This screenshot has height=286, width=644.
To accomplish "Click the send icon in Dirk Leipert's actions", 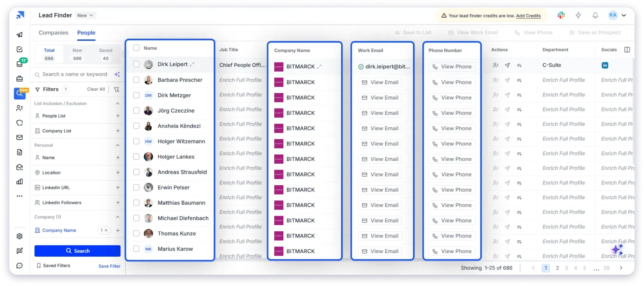I will tap(507, 65).
